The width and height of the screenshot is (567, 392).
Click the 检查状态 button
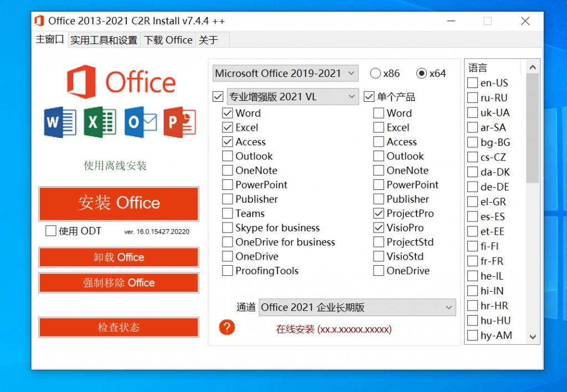(118, 327)
